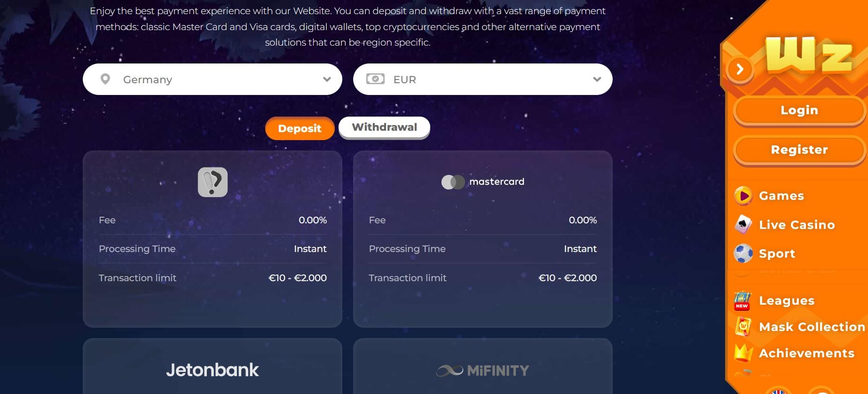Switch to the Deposit tab
The image size is (868, 394).
tap(300, 128)
